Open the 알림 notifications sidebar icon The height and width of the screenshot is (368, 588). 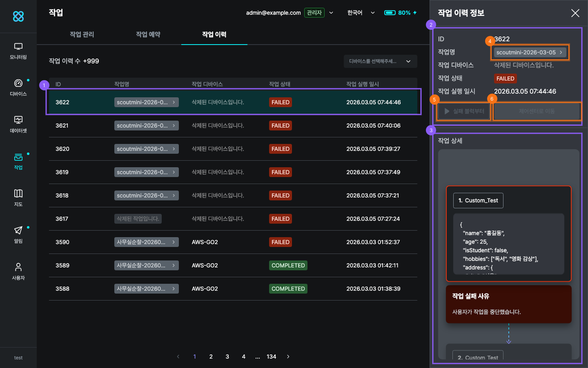(18, 235)
